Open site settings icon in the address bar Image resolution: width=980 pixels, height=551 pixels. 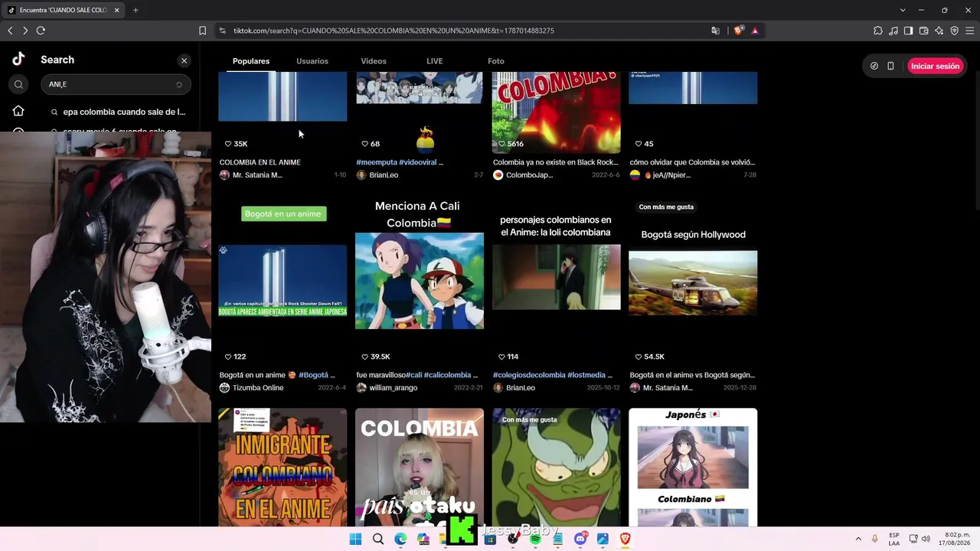[x=222, y=31]
